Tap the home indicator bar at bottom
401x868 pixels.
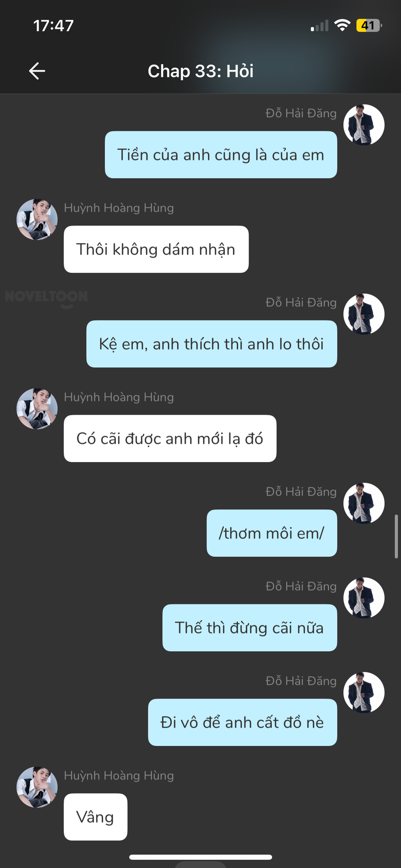tap(200, 857)
